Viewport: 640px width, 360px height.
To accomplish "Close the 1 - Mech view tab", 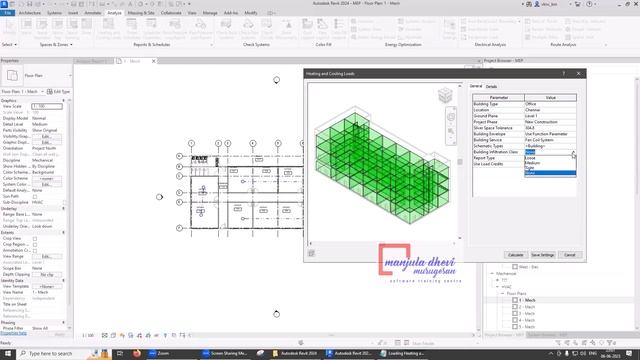I will (x=154, y=61).
